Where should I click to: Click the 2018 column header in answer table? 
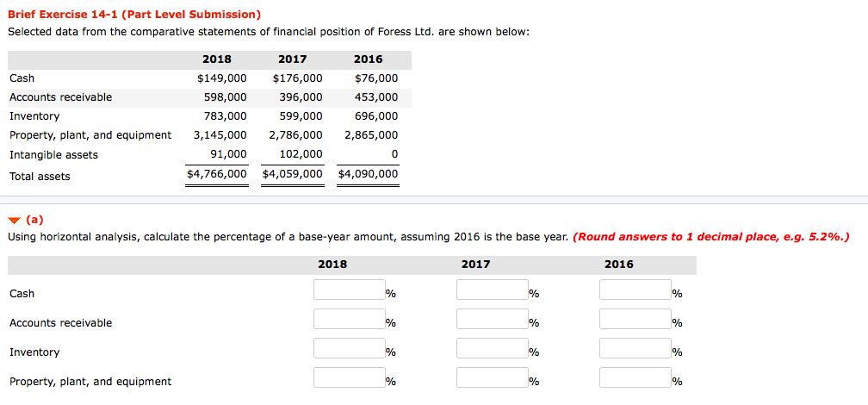pyautogui.click(x=332, y=265)
